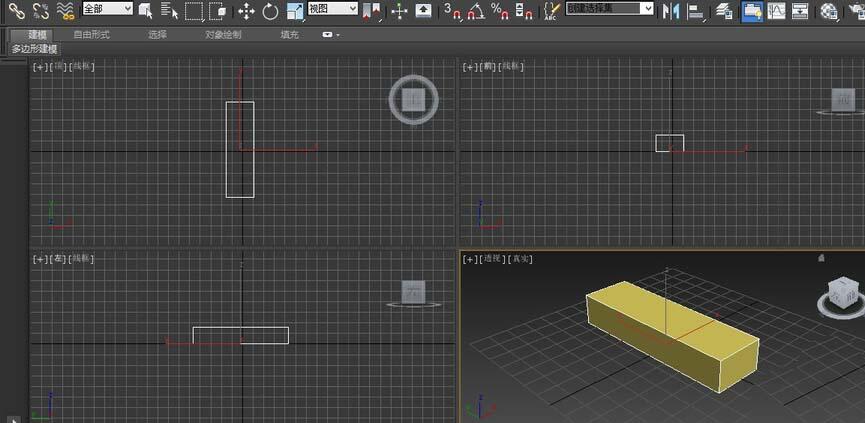Click the ViewCube home icon in perspective
Viewport: 865px width, 423px height.
click(x=821, y=258)
